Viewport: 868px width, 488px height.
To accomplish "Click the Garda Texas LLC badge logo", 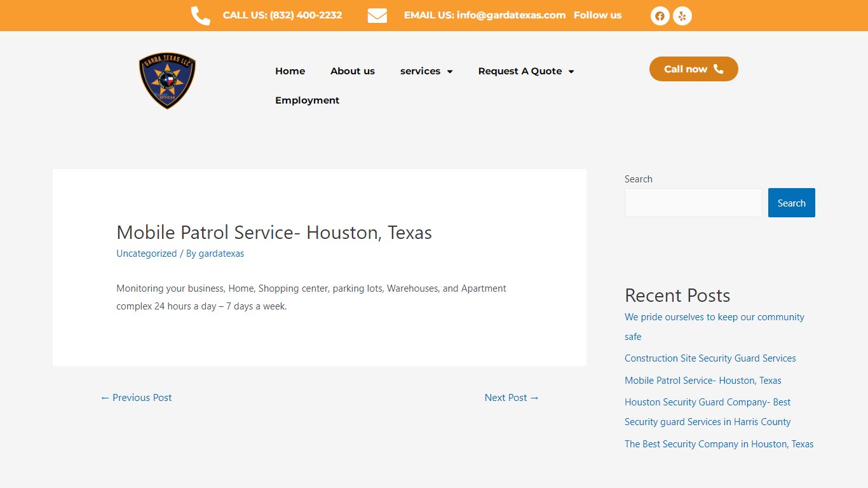I will [167, 81].
